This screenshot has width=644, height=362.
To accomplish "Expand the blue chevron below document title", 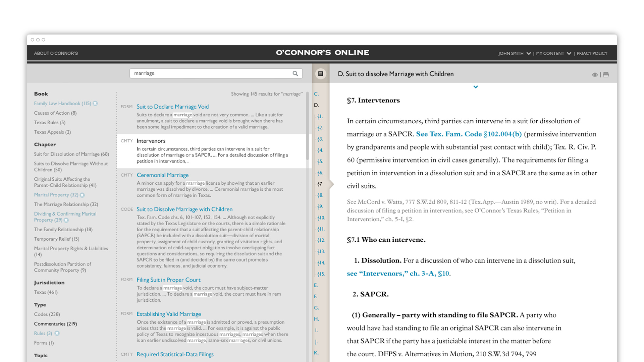I will tap(476, 87).
